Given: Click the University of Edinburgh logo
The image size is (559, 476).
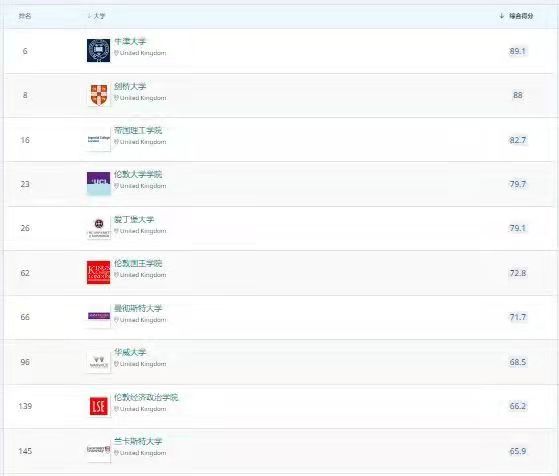Looking at the screenshot, I should tap(98, 228).
